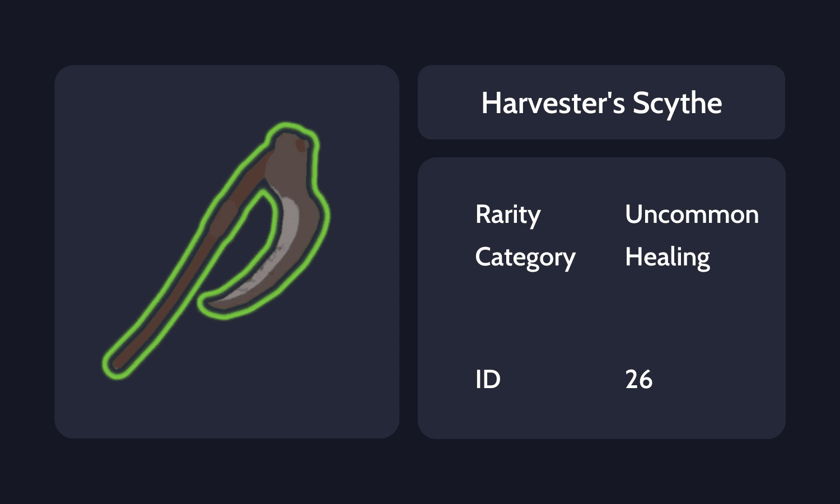Expand the item details panel
Screen dimensions: 840x504
[601, 297]
